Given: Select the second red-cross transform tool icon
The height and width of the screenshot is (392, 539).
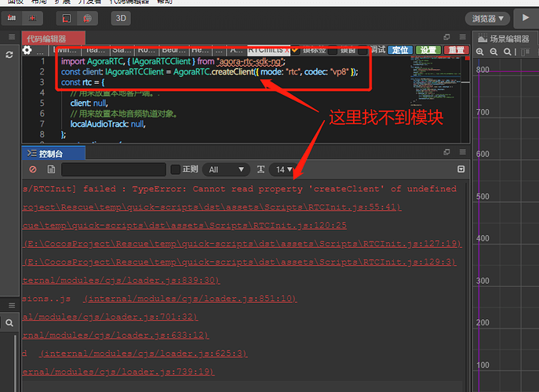Looking at the screenshot, I should 32,18.
